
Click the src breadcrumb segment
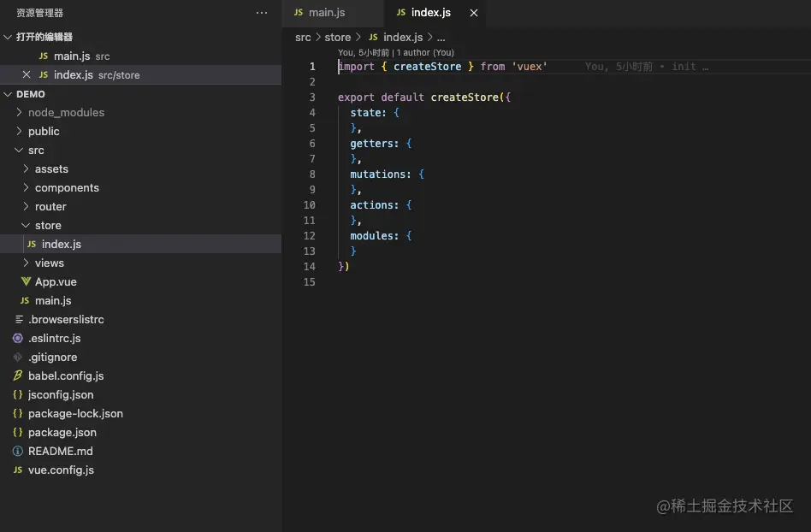pyautogui.click(x=303, y=38)
